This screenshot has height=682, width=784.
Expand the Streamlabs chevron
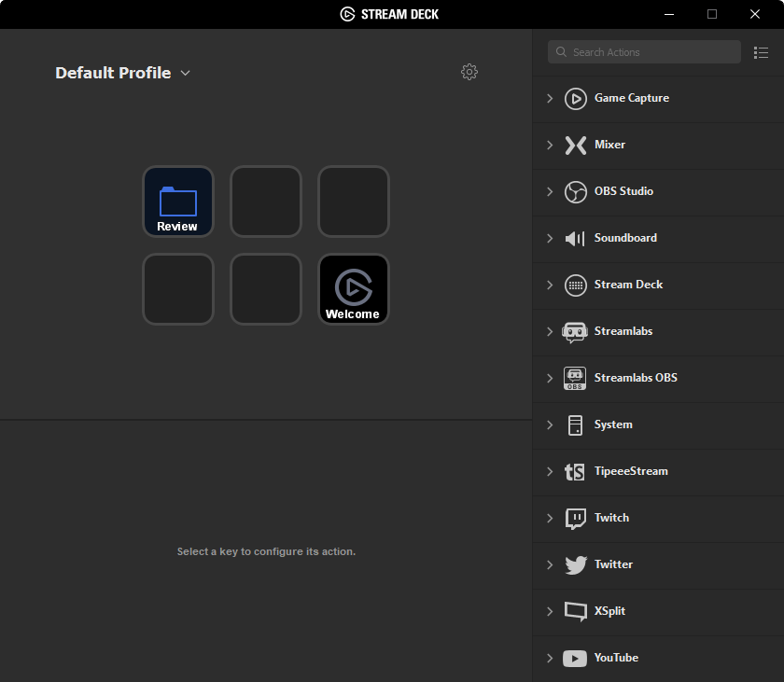pyautogui.click(x=550, y=332)
